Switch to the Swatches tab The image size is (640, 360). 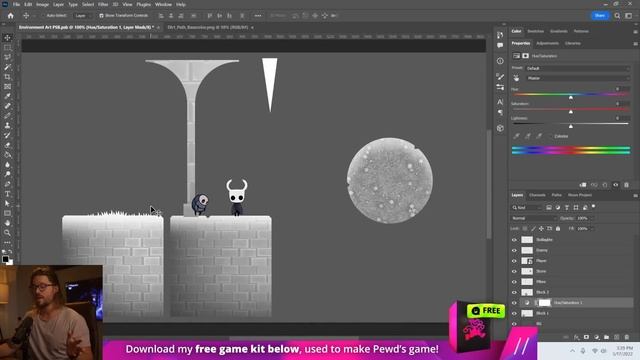pyautogui.click(x=536, y=31)
